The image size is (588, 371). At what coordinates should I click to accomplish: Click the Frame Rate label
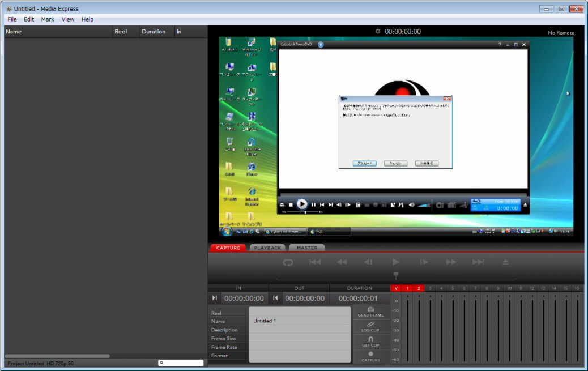(x=224, y=347)
